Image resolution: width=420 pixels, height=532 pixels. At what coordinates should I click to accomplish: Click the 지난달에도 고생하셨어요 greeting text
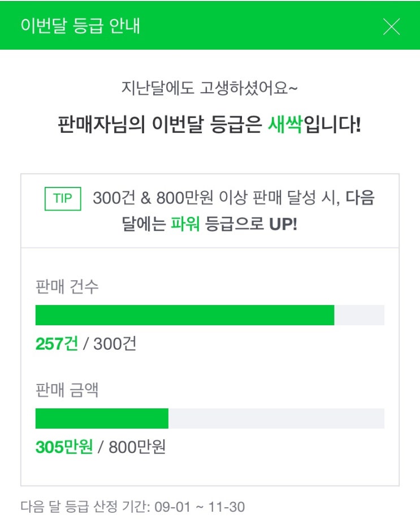210,89
